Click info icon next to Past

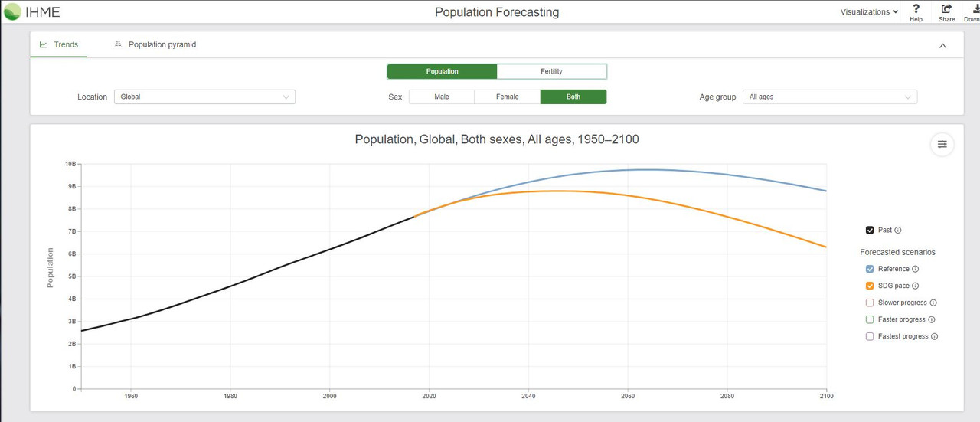(898, 230)
